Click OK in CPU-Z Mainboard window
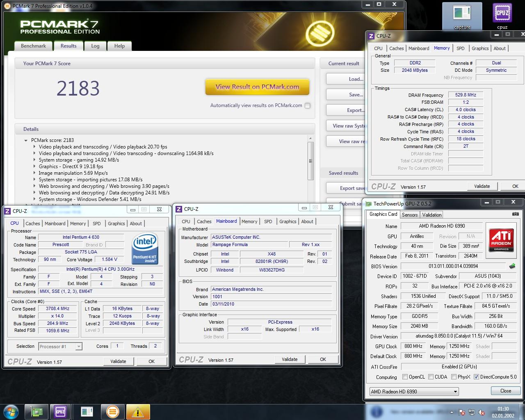Screen dimensions: 525x420 pyautogui.click(x=323, y=359)
